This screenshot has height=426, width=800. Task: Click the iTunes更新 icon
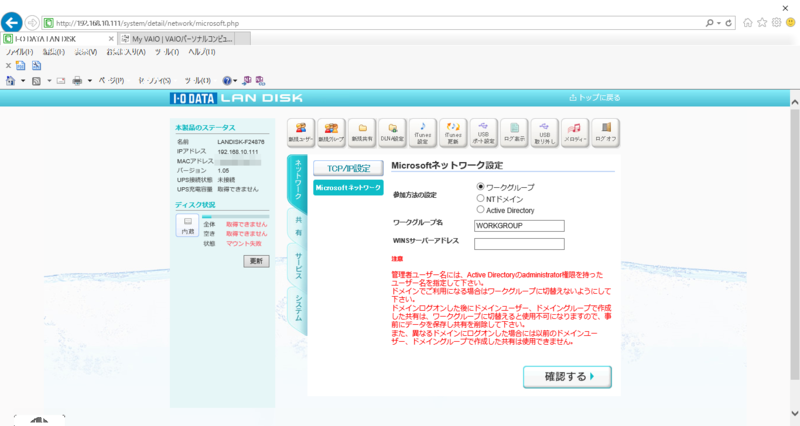(453, 133)
